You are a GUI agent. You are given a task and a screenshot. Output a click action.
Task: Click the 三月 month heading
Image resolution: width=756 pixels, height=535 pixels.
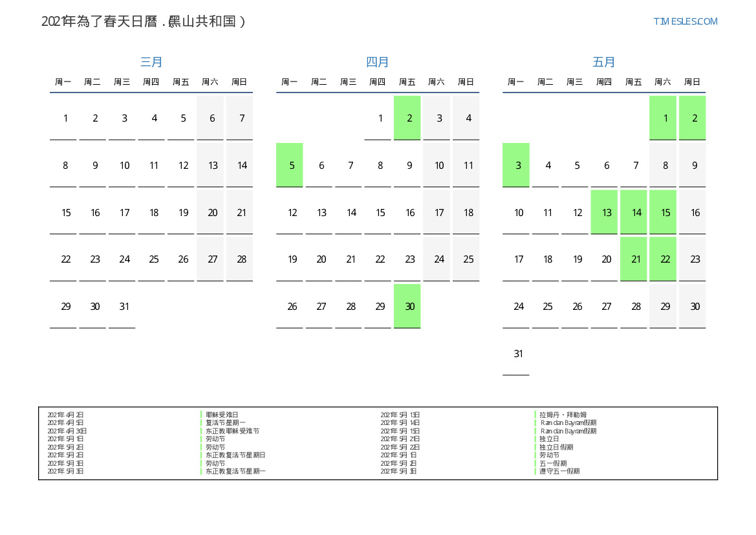pyautogui.click(x=151, y=62)
